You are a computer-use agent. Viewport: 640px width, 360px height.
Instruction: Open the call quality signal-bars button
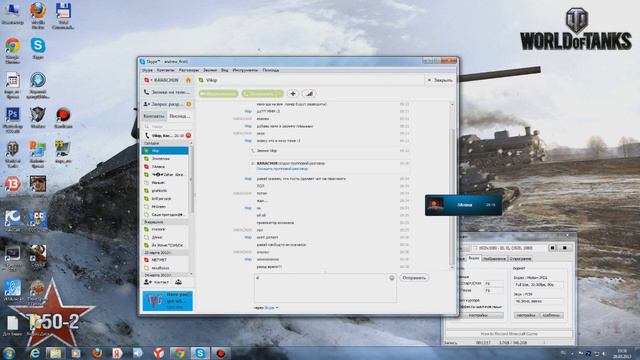309,93
